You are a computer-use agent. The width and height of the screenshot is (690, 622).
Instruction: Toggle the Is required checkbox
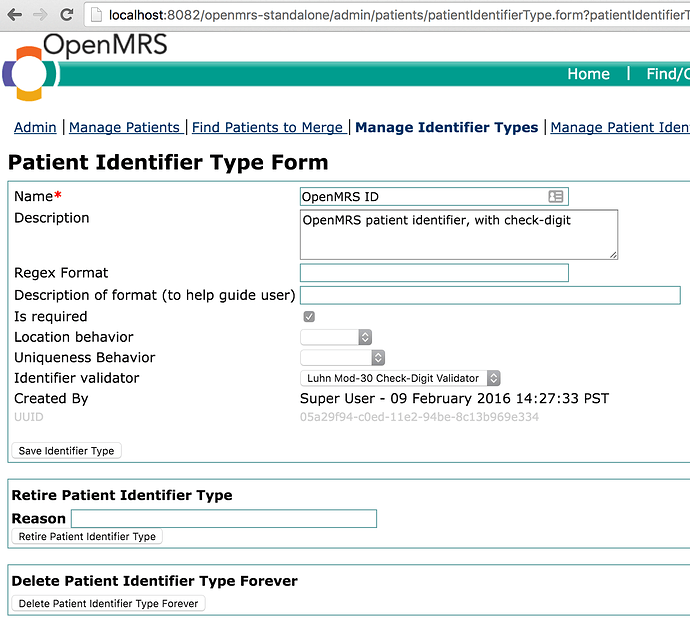tap(309, 317)
